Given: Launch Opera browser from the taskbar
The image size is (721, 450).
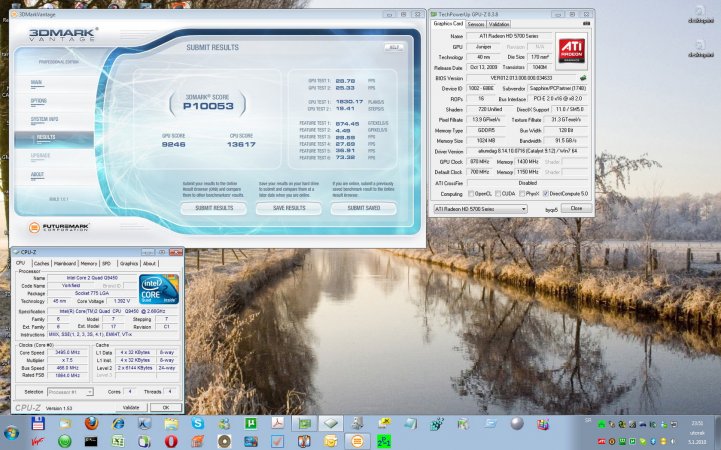Looking at the screenshot, I should 171,442.
